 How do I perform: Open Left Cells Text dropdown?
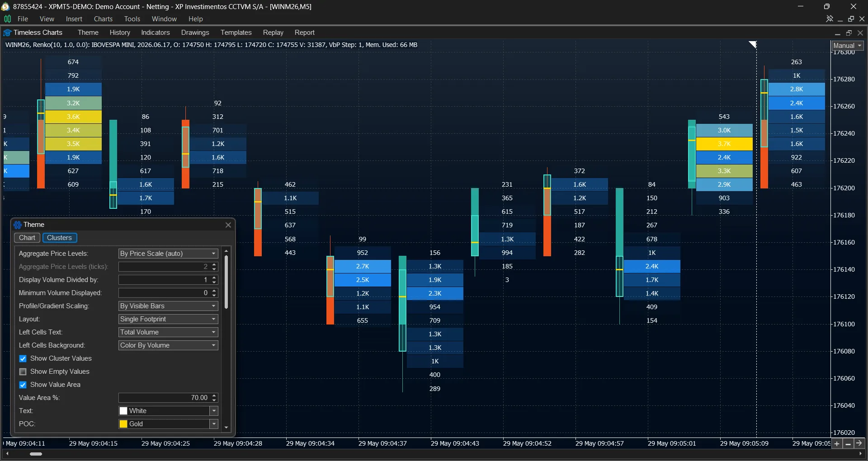pyautogui.click(x=168, y=332)
